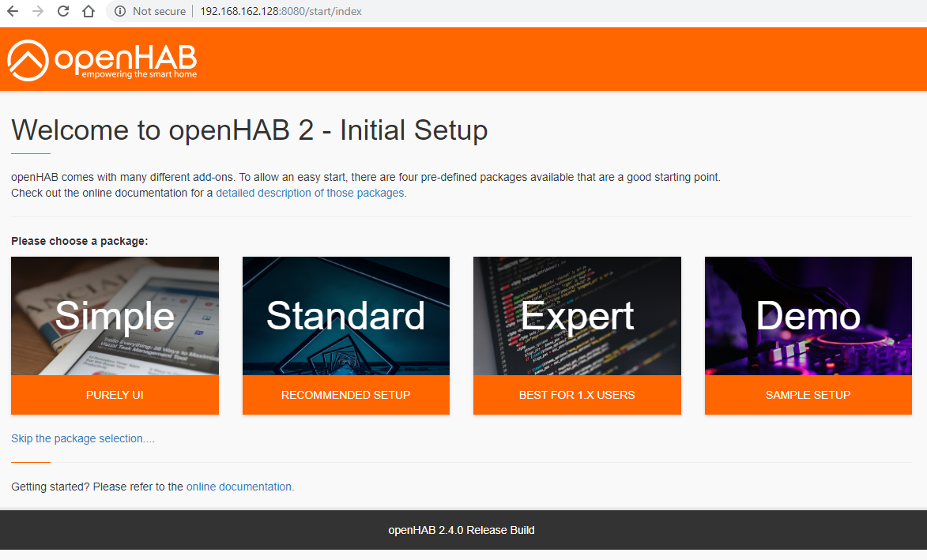Choose the BEST FOR 1.X USERS button
Screen dimensions: 927x560
(x=577, y=395)
